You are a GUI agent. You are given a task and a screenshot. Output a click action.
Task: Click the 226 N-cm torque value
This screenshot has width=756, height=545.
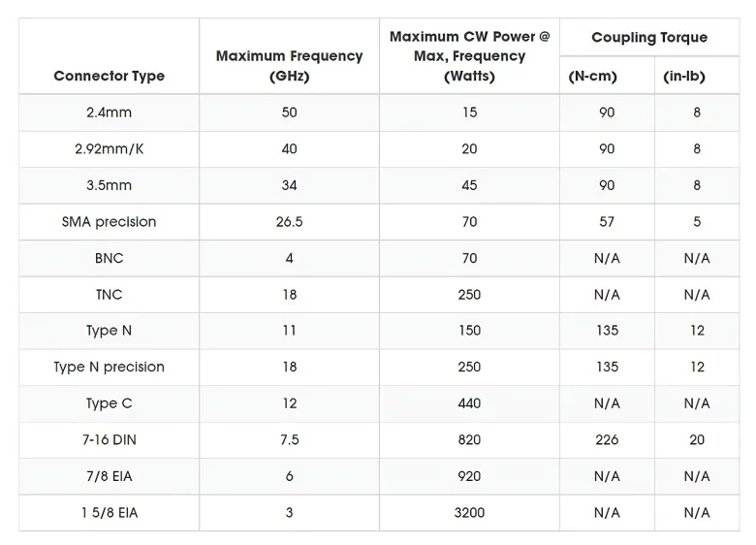pos(607,440)
